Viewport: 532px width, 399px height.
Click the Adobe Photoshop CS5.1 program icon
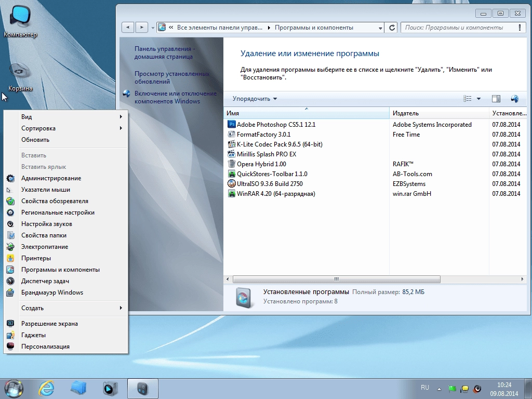(231, 125)
